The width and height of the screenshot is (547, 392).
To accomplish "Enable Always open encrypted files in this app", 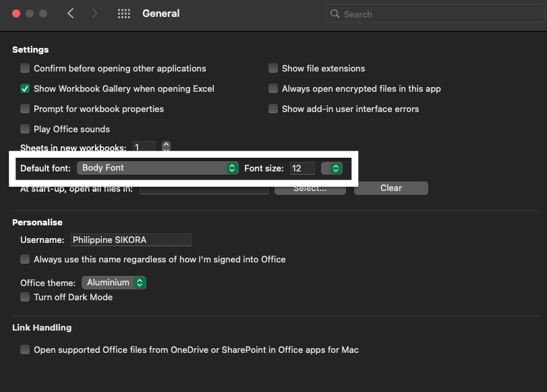I will (x=273, y=88).
